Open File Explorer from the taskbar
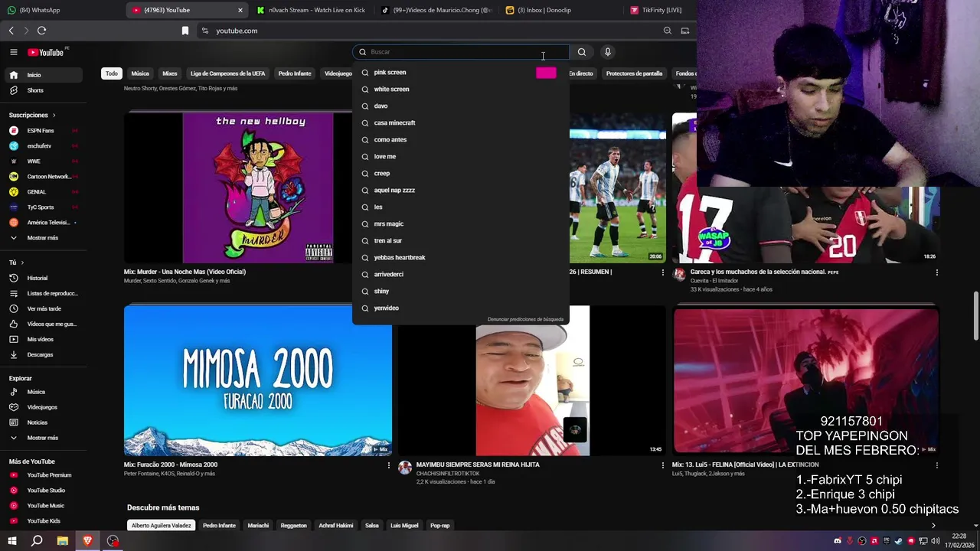980x551 pixels. (x=62, y=541)
